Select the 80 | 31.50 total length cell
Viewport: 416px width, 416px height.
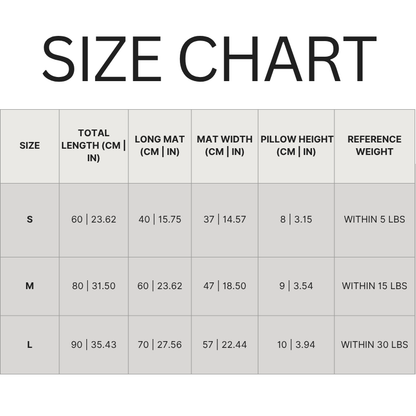[94, 286]
